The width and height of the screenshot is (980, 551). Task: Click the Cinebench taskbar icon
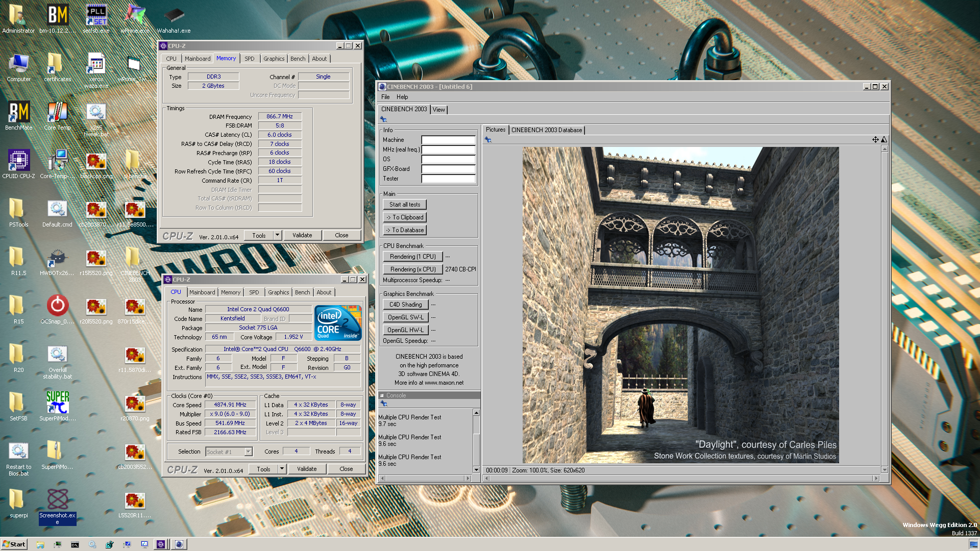(x=179, y=544)
